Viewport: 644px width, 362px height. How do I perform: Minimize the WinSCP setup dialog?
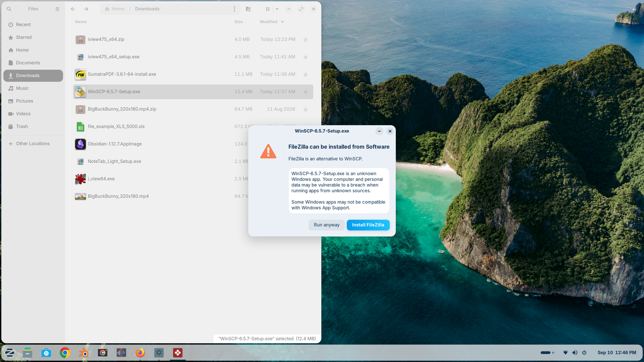coord(379,131)
